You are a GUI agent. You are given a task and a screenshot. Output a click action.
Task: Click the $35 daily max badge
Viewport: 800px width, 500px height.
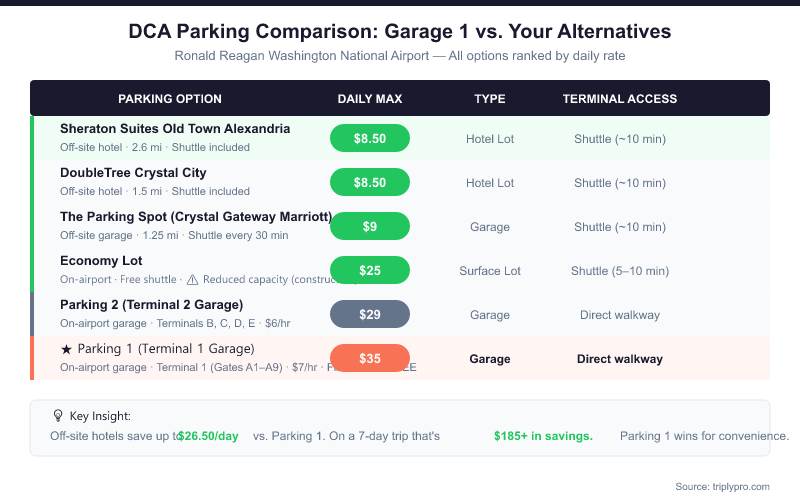(x=370, y=358)
